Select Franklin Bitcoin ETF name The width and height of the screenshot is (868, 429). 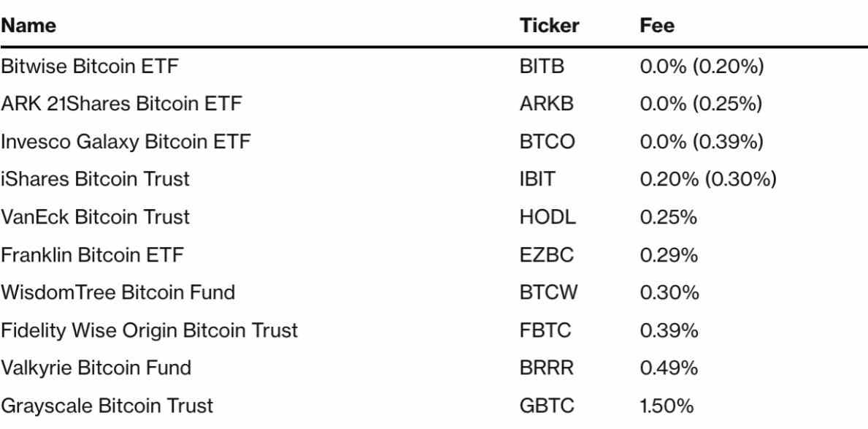[92, 255]
